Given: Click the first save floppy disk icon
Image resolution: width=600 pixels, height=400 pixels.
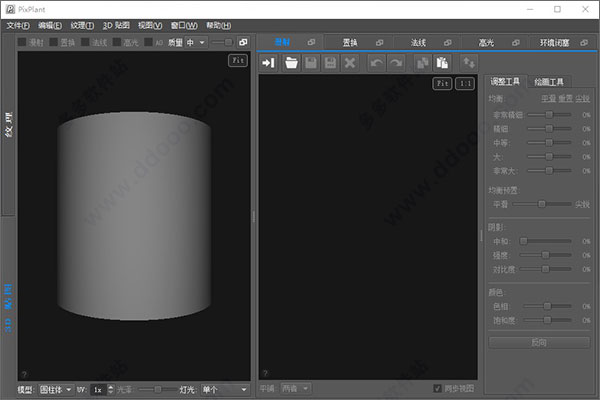Looking at the screenshot, I should click(x=311, y=62).
